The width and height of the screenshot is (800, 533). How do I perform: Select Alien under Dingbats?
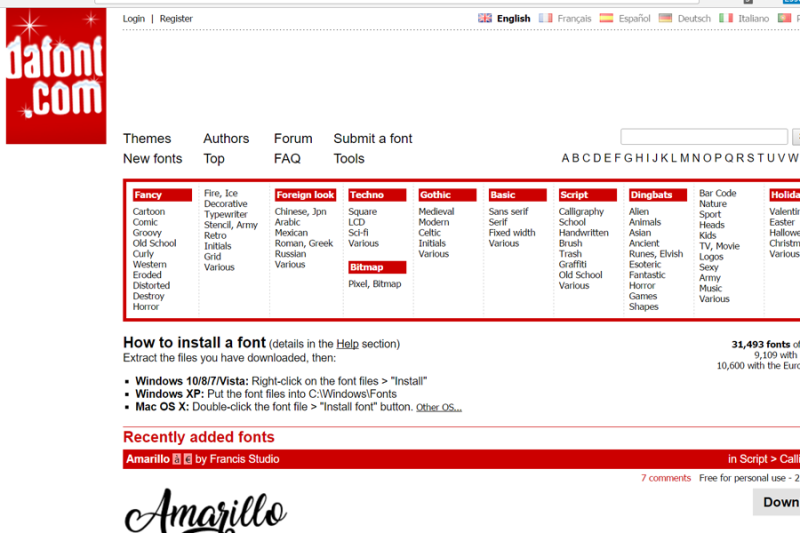point(639,212)
